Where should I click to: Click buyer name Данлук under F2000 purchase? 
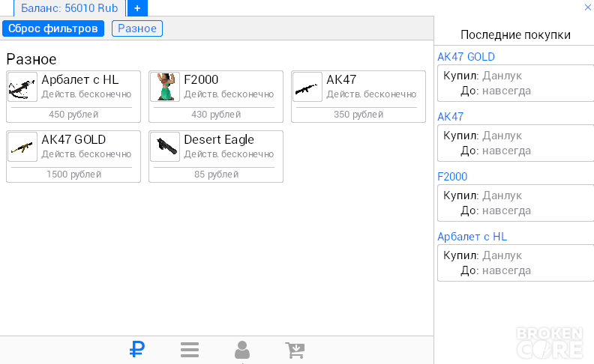(x=502, y=195)
